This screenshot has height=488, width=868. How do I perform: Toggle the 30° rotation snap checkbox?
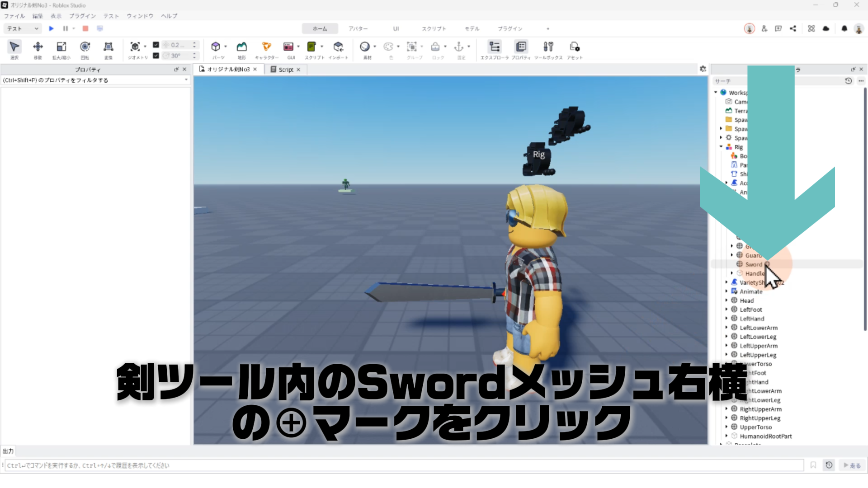(x=156, y=56)
